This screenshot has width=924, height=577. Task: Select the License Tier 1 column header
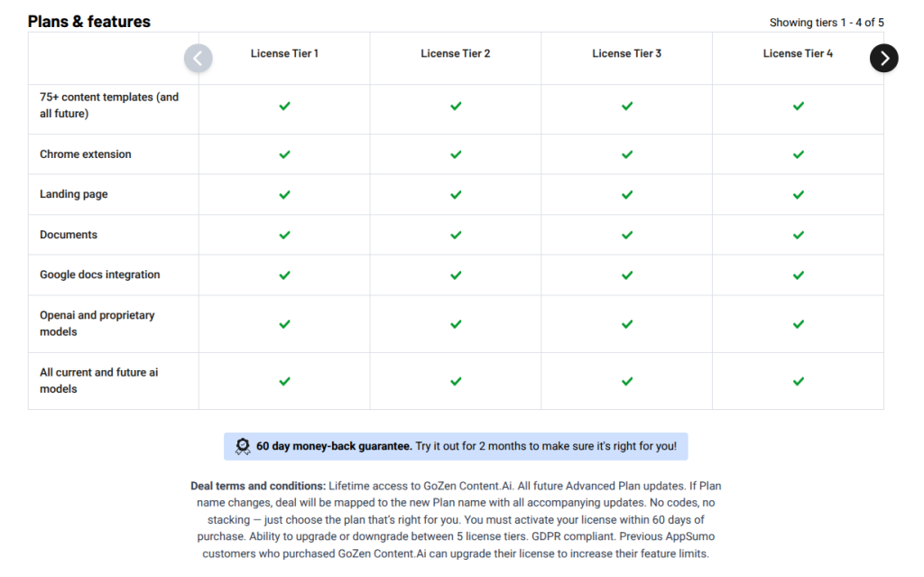pyautogui.click(x=284, y=53)
